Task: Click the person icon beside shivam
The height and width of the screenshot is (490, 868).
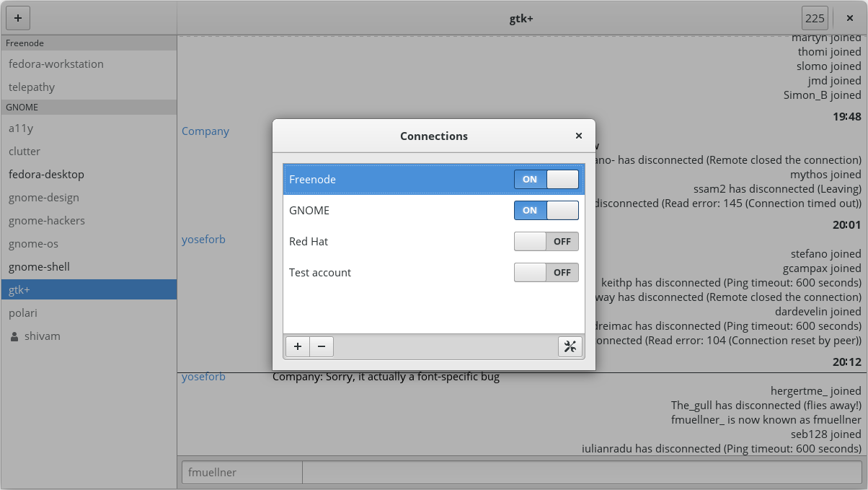Action: 14,336
